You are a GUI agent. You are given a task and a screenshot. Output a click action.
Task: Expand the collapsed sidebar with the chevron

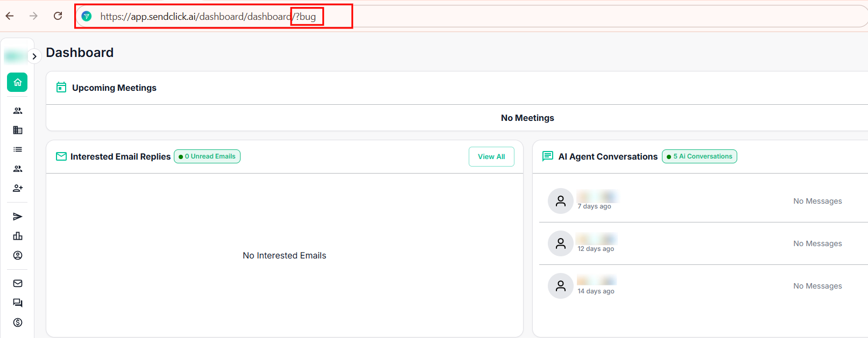tap(34, 56)
